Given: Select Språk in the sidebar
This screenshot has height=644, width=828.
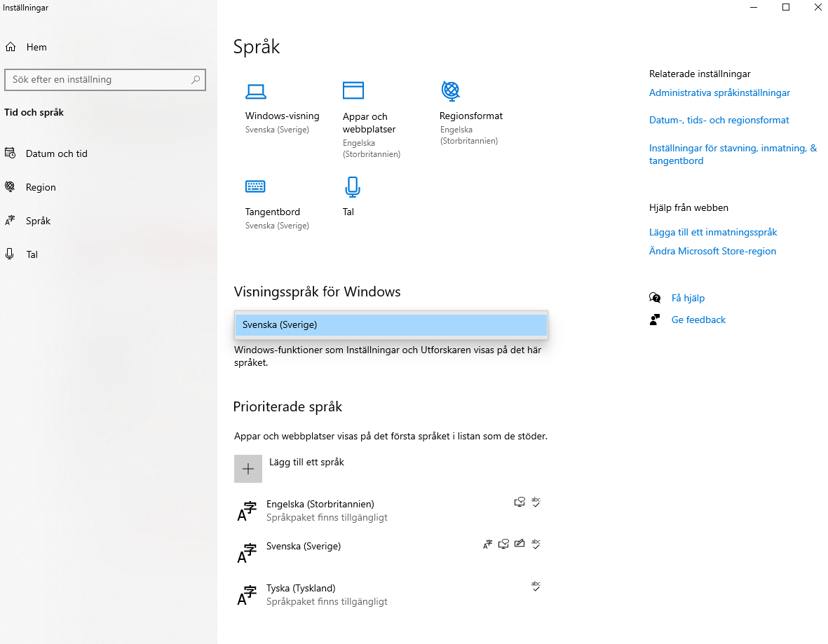Looking at the screenshot, I should click(38, 221).
